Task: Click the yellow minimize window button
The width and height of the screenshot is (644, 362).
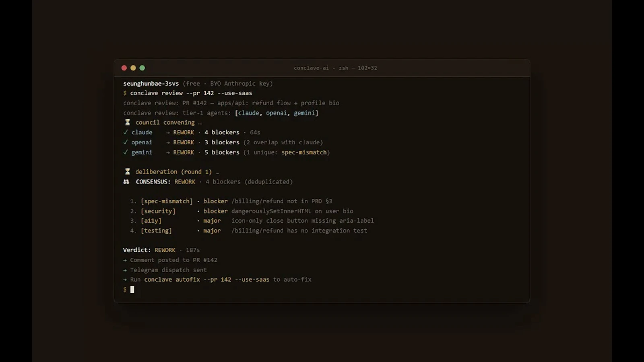Action: 133,68
